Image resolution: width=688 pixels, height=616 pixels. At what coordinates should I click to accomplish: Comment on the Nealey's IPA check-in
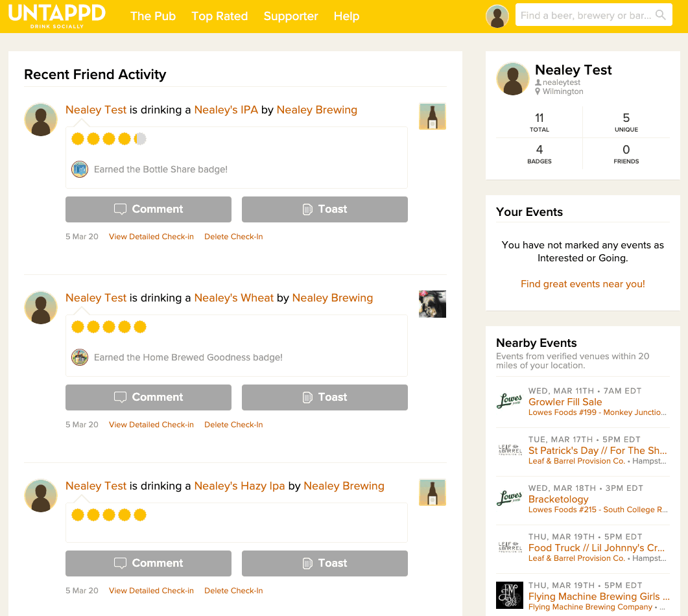tap(148, 209)
